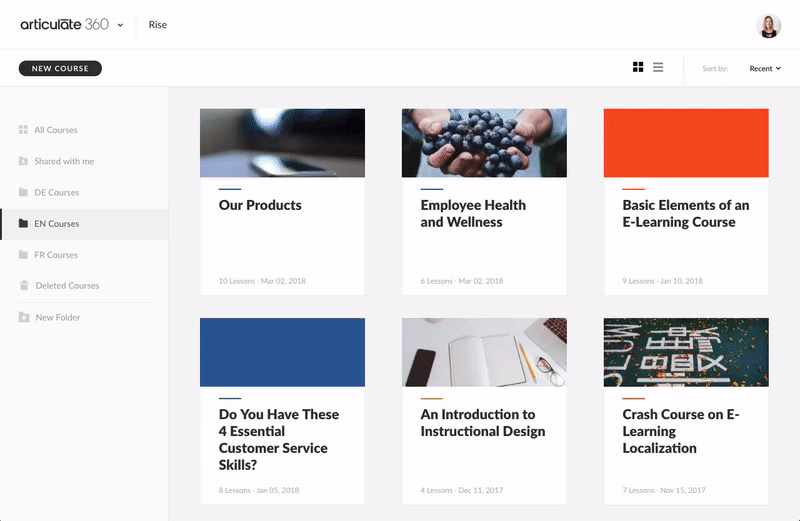Switch to grid view layout

[x=638, y=68]
